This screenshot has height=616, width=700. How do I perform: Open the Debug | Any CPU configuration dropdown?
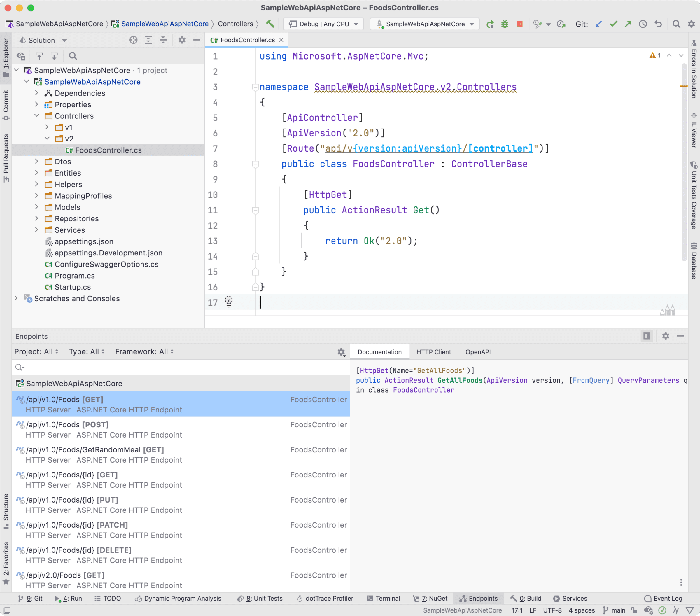click(x=324, y=24)
